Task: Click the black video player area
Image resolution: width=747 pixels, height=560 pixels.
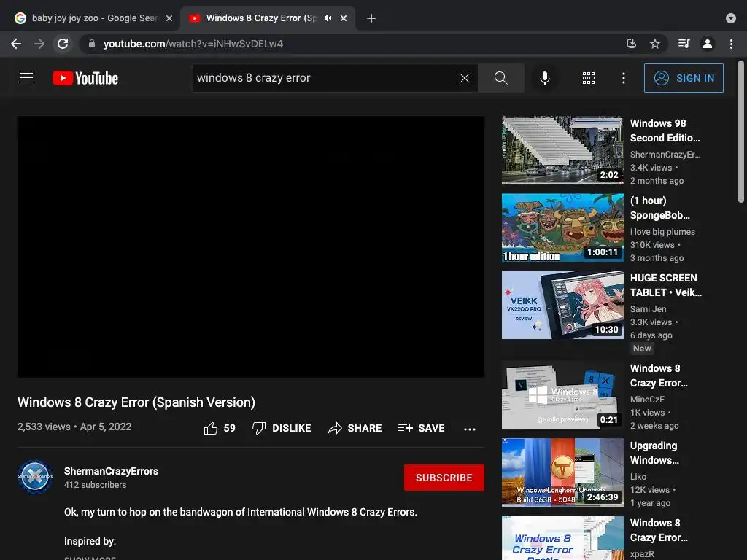Action: (251, 247)
